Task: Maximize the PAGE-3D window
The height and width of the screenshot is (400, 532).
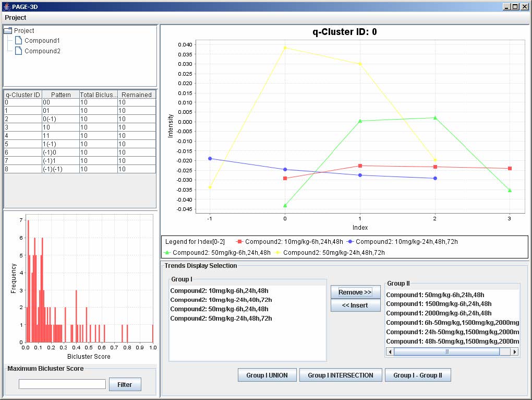Action: click(x=515, y=6)
